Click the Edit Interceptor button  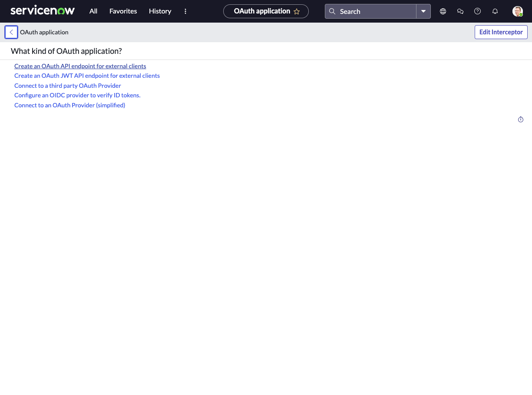pyautogui.click(x=501, y=32)
